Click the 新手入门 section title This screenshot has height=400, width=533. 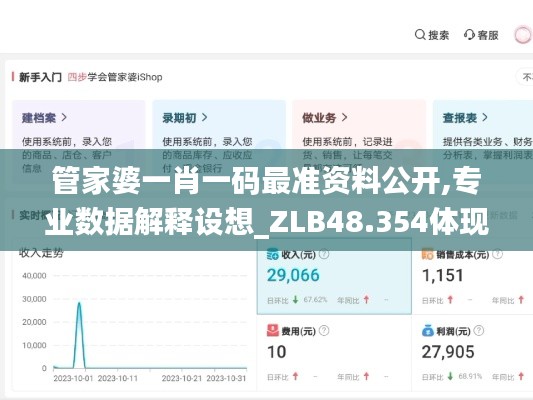tap(40, 77)
